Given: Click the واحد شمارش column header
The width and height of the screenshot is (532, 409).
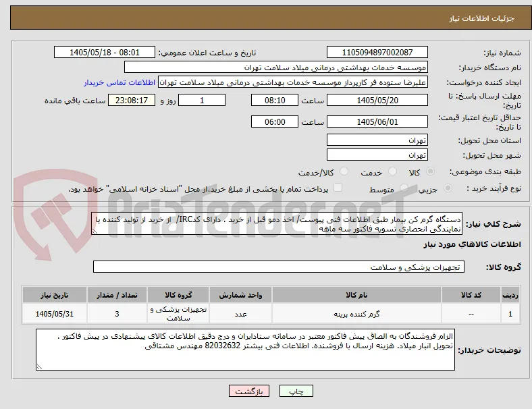Looking at the screenshot, I should point(240,295).
